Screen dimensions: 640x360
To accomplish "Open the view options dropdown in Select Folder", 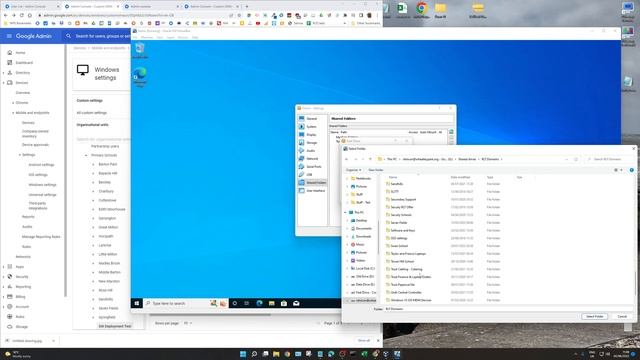I will click(622, 170).
